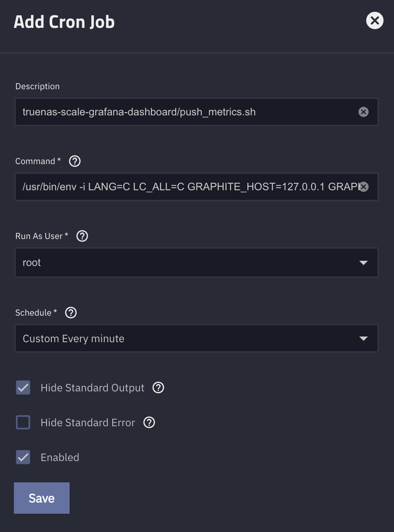Open the Command field help tooltip
The height and width of the screenshot is (532, 394).
click(x=74, y=161)
